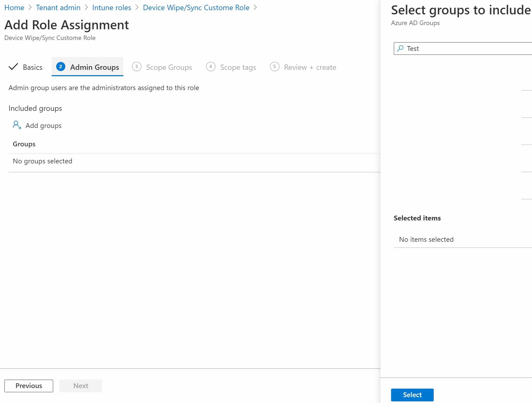Click the Select button to confirm groups

point(412,395)
